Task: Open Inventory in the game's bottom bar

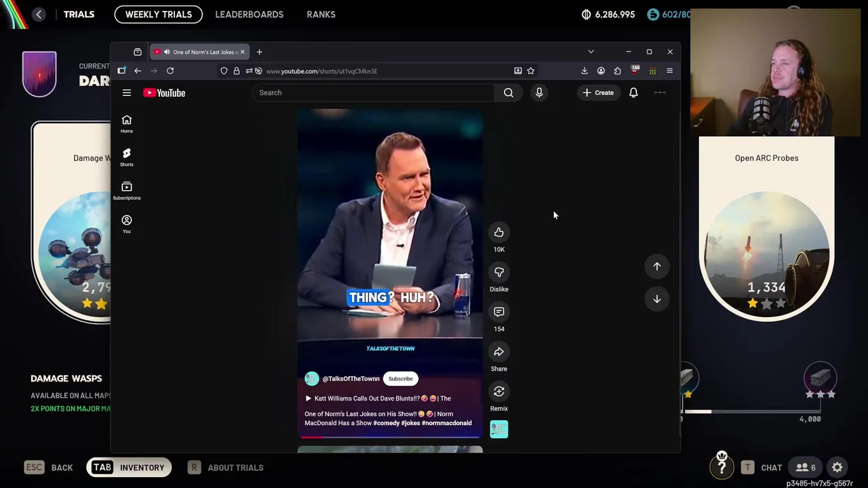Action: (x=129, y=468)
